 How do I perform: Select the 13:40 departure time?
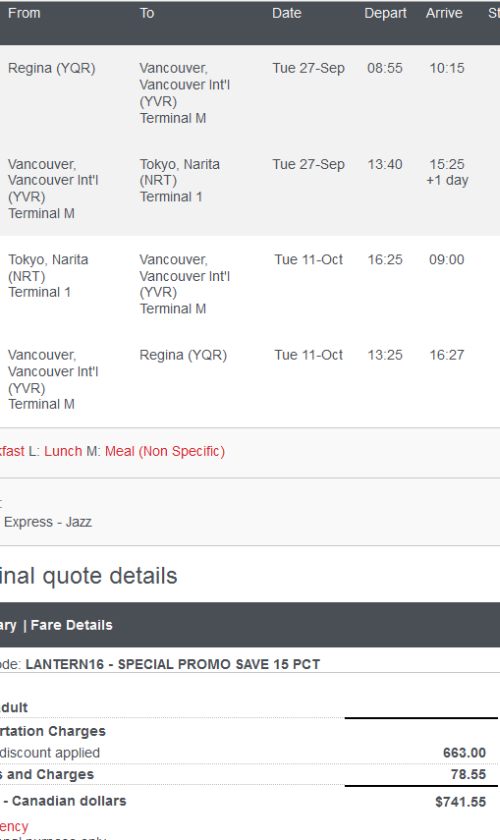click(385, 164)
